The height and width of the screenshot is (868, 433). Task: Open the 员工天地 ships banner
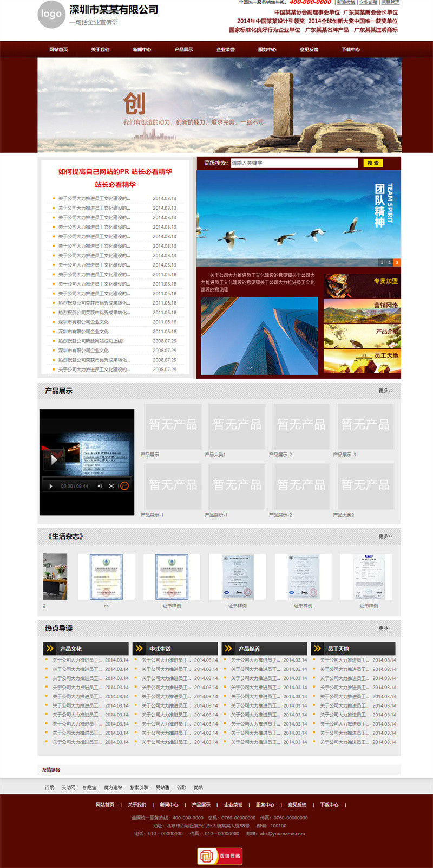click(362, 361)
